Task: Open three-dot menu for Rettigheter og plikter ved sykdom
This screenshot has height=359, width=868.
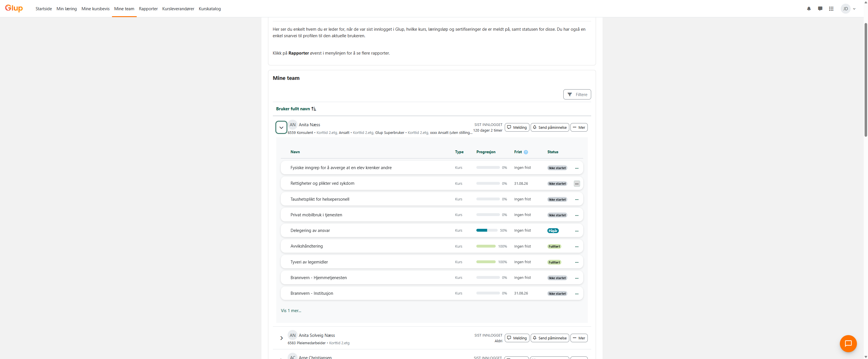Action: 577,184
